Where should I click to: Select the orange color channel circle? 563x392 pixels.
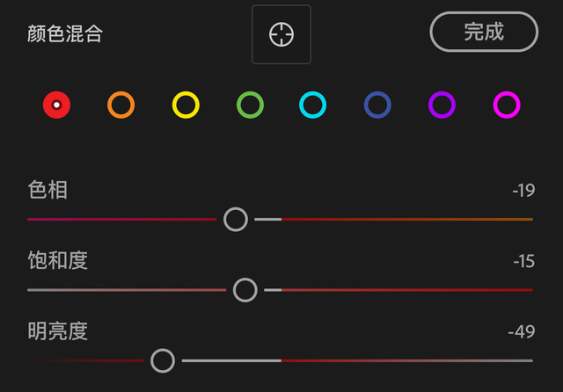coord(121,105)
